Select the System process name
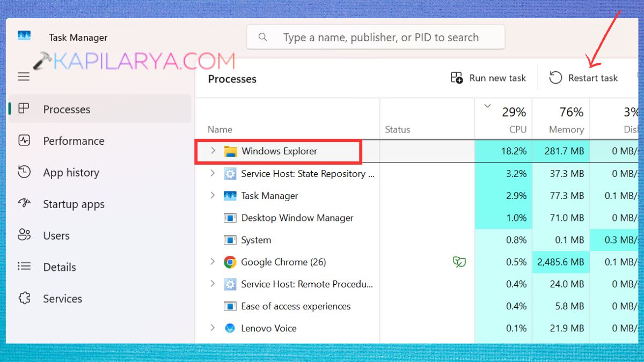This screenshot has width=644, height=362. click(x=256, y=240)
